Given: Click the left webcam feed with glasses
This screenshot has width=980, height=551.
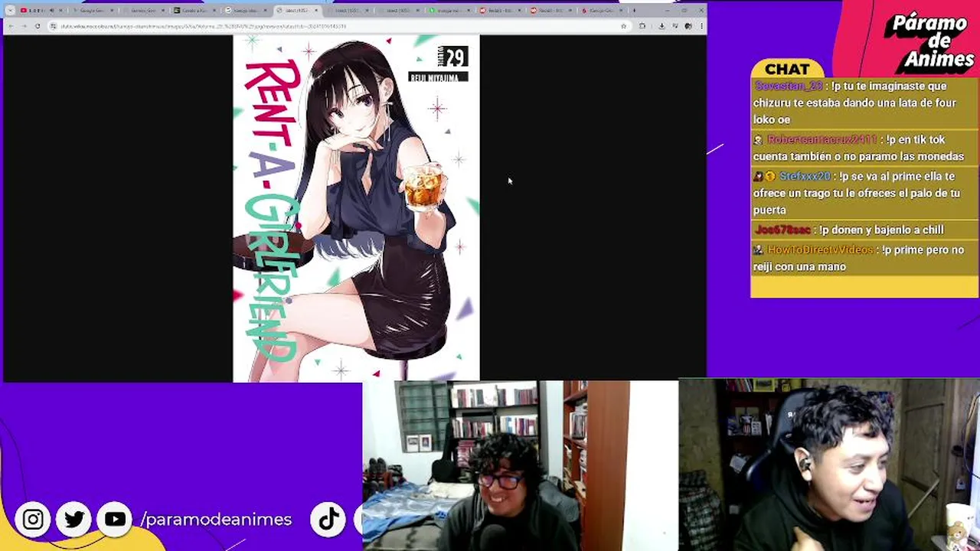Looking at the screenshot, I should [x=519, y=465].
